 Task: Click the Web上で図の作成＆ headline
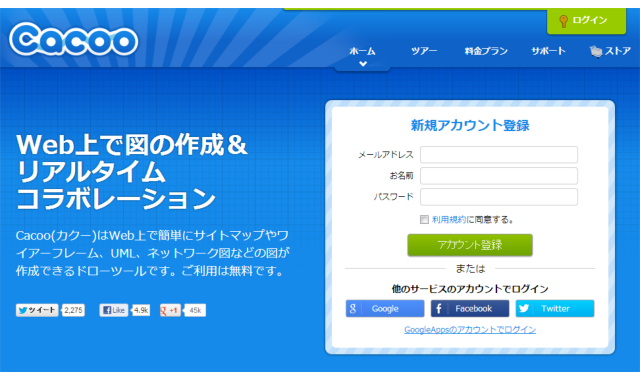coord(132,144)
